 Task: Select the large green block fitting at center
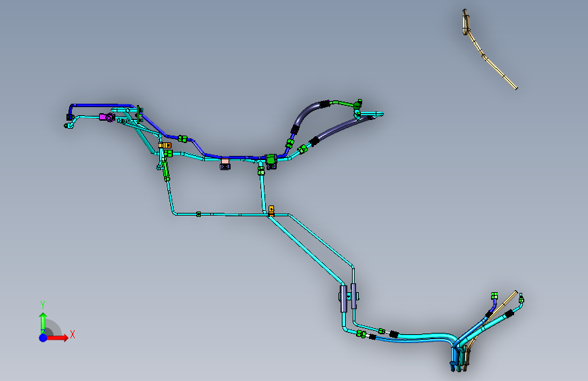click(271, 159)
